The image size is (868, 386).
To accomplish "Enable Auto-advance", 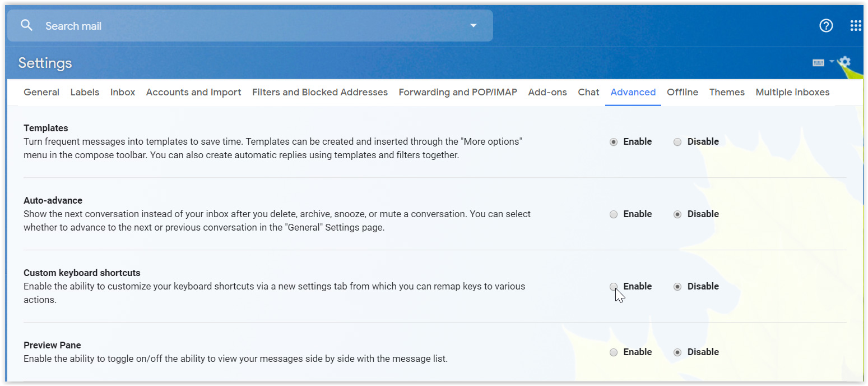I will click(x=614, y=214).
